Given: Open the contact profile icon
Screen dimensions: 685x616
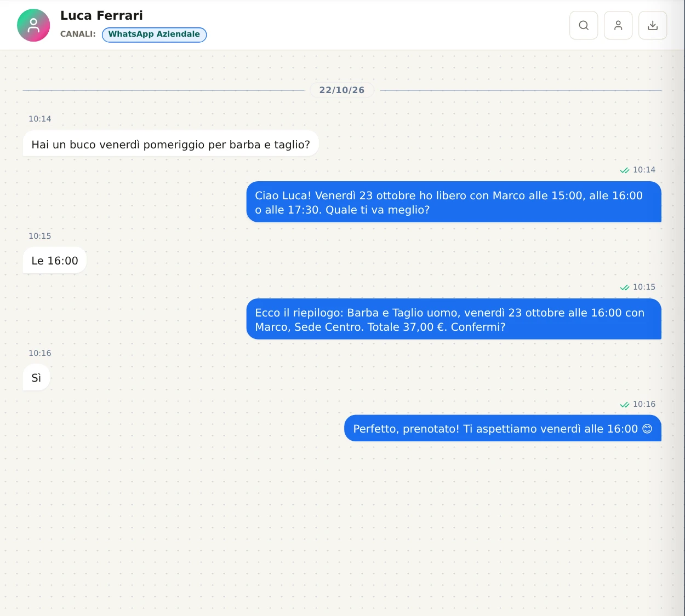Looking at the screenshot, I should 618,25.
